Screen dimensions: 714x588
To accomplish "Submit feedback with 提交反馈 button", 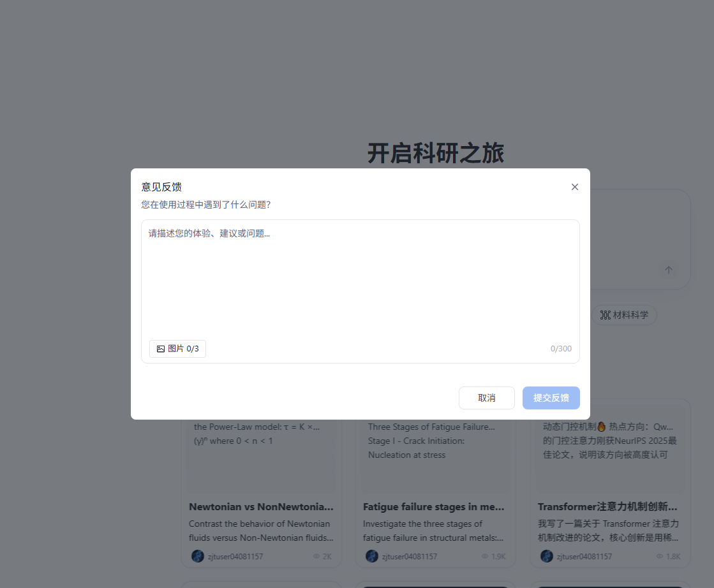I will 551,398.
